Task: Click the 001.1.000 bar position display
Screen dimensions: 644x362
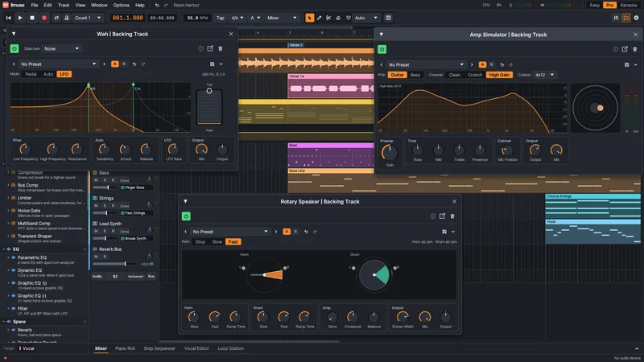Action: tap(128, 18)
